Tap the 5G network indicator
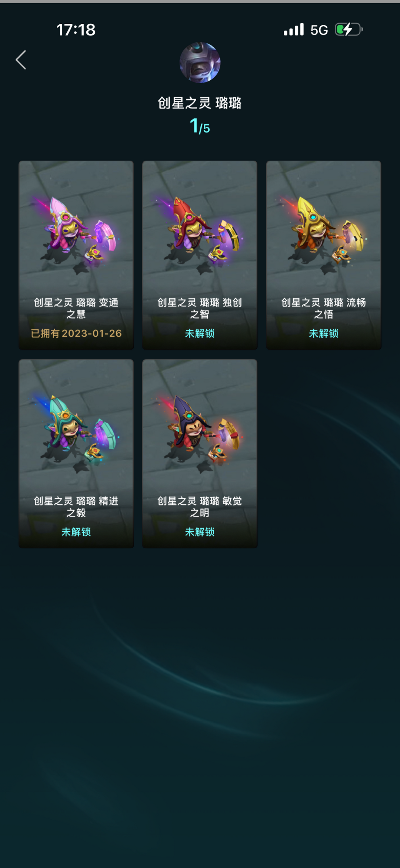This screenshot has height=868, width=400. point(319,30)
